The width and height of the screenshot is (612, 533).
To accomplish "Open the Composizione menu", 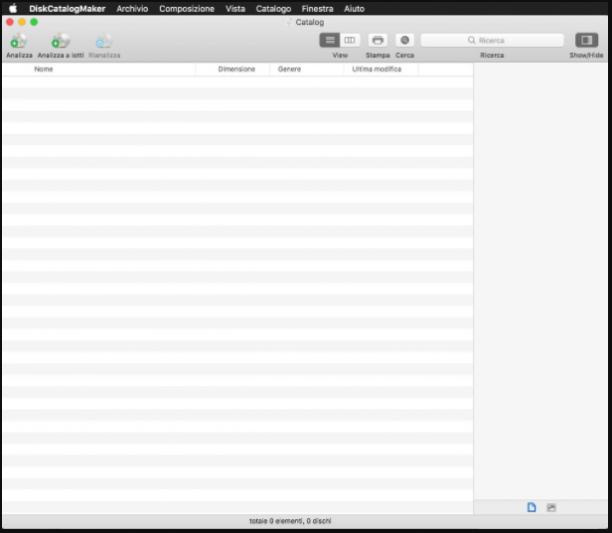I will (x=187, y=9).
